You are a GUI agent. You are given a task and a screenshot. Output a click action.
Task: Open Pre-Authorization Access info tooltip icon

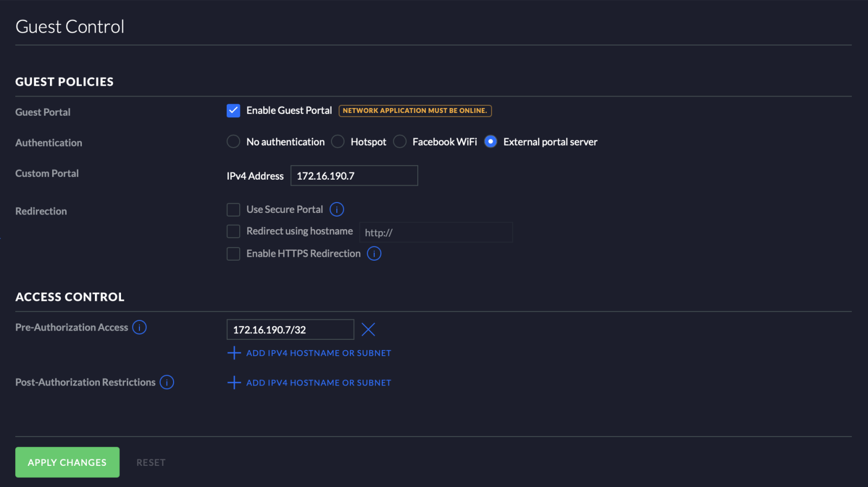[139, 327]
